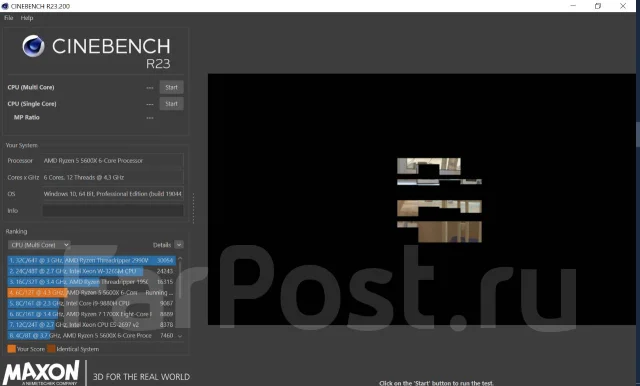
Task: Select ranking row 3 16C/32T Threadripper
Action: tap(91, 282)
